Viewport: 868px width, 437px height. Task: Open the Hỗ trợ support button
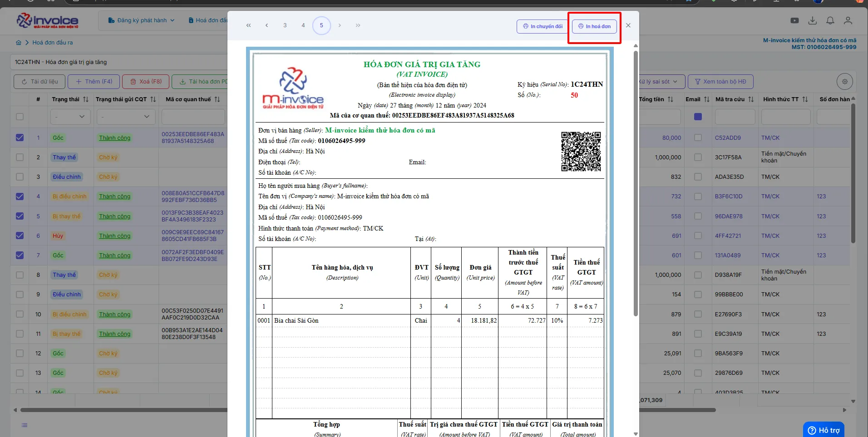(824, 430)
